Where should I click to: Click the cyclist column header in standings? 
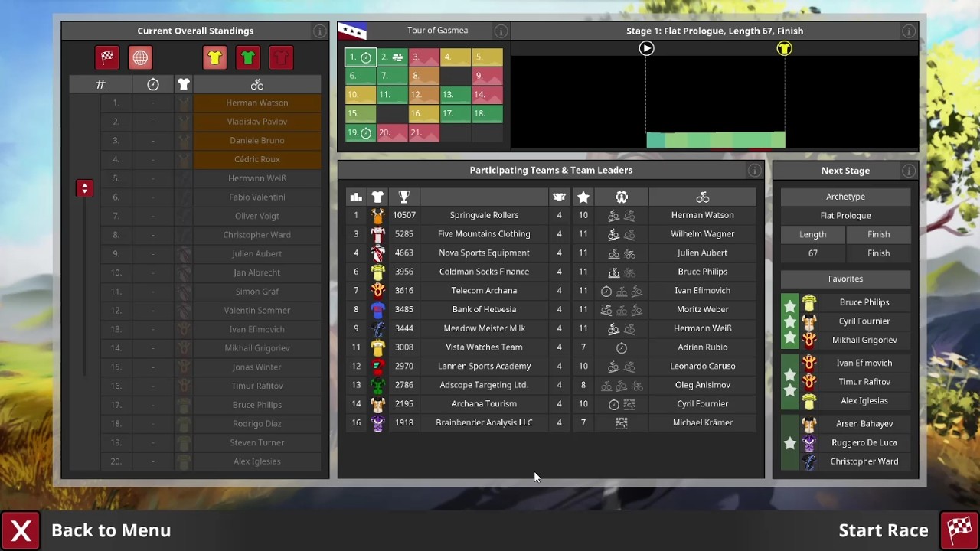[257, 84]
